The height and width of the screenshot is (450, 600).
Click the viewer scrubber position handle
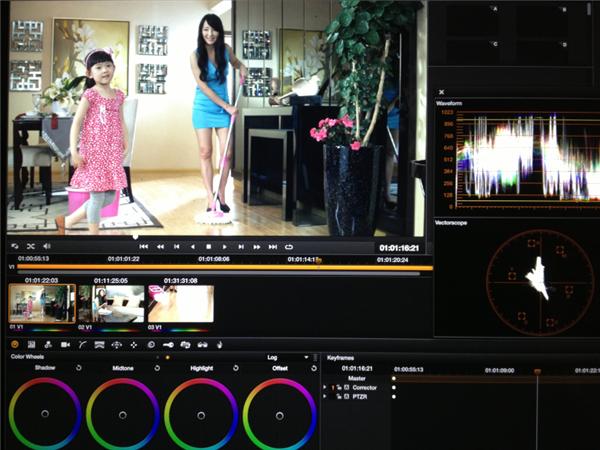(x=135, y=237)
